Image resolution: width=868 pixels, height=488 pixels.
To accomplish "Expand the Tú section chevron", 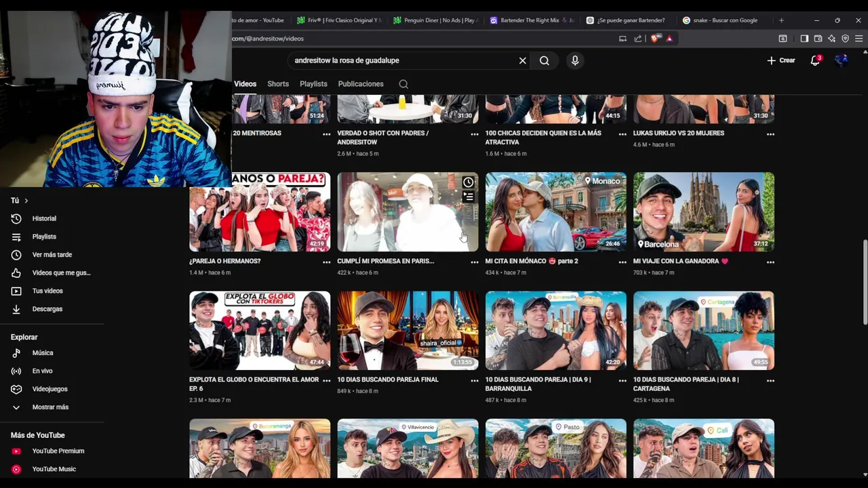I will 26,201.
